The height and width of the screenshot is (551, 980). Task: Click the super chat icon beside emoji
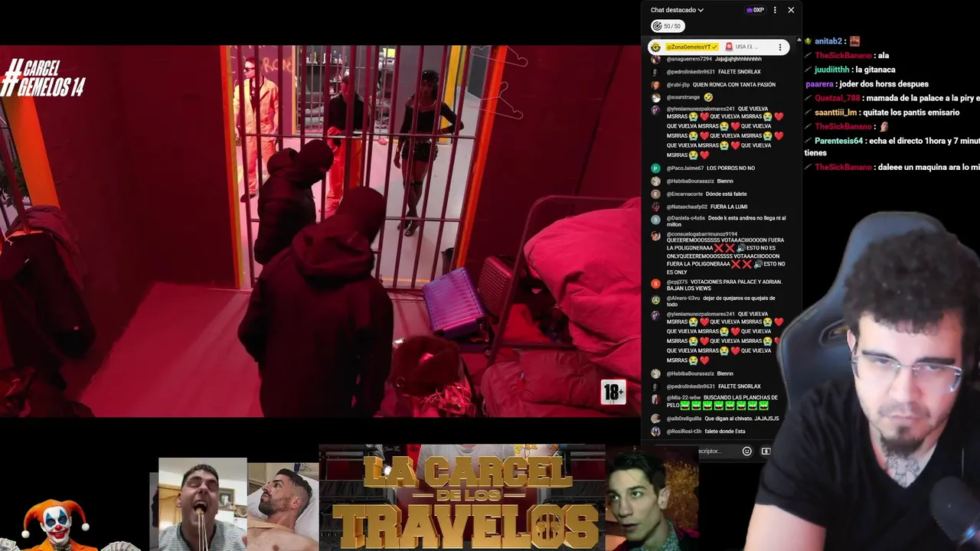[766, 452]
